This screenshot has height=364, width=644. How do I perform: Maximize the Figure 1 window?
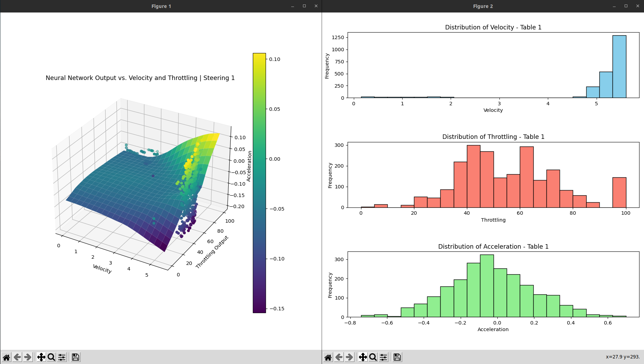point(304,6)
